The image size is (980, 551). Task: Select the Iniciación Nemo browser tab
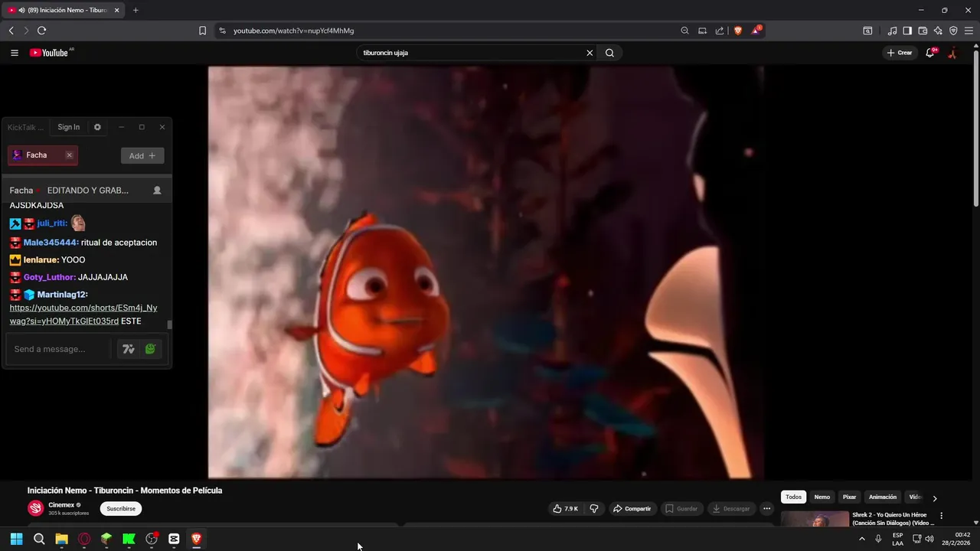(x=63, y=10)
